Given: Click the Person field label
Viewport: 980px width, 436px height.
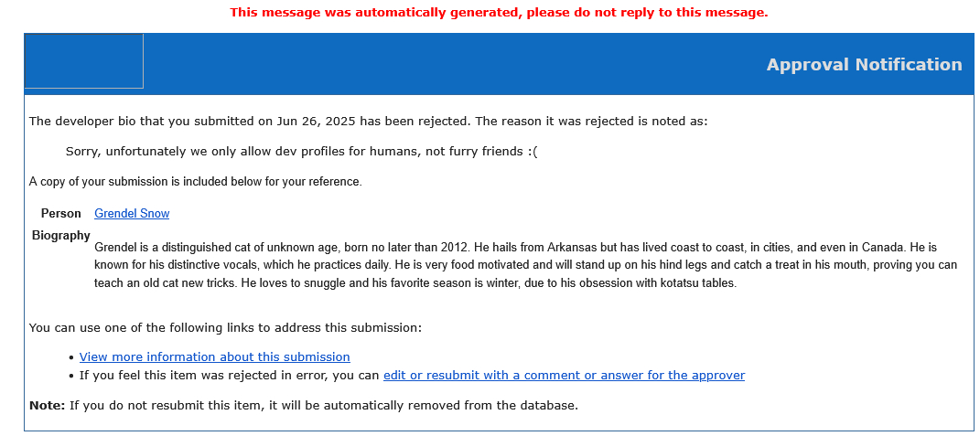Looking at the screenshot, I should click(x=61, y=214).
